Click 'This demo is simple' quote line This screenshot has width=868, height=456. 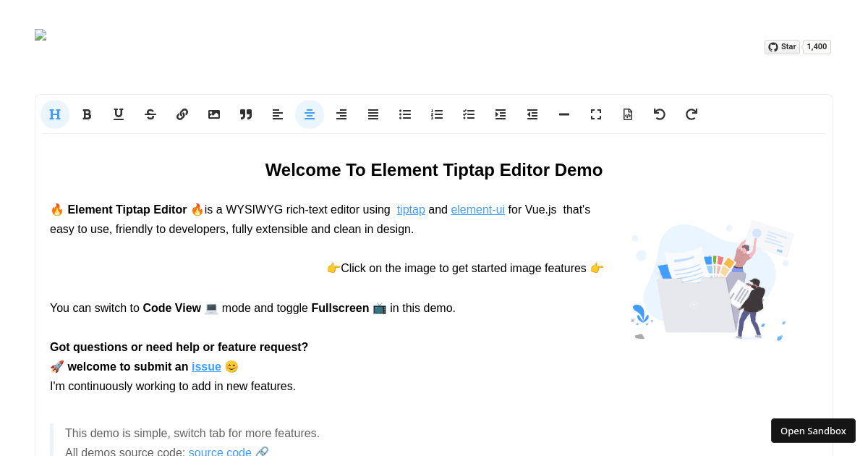point(192,434)
